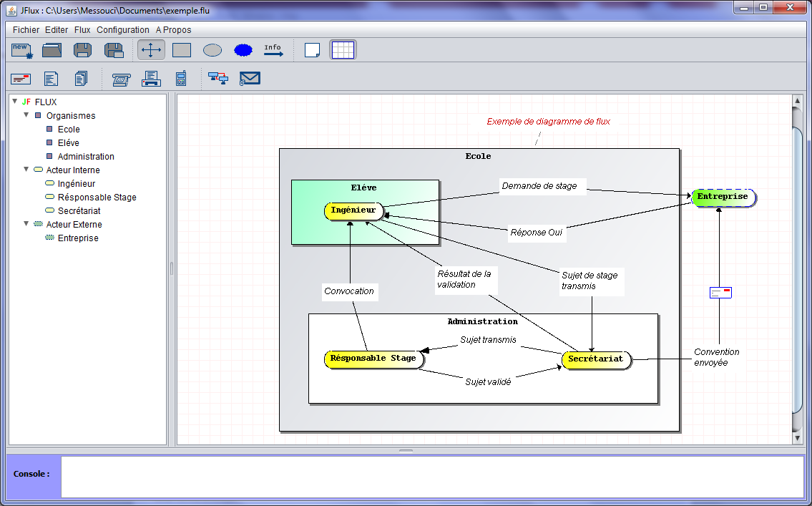Click the multiple documents flow icon
Image resolution: width=812 pixels, height=506 pixels.
(x=82, y=79)
